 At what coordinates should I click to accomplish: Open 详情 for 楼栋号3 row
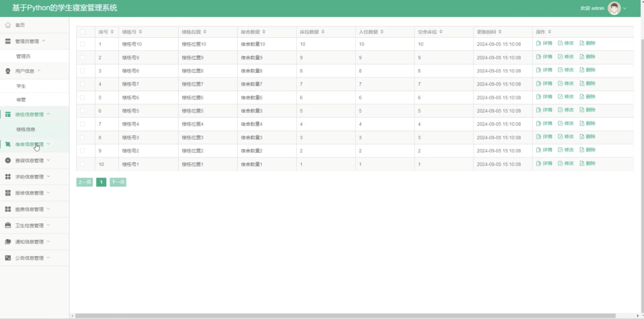coord(544,137)
